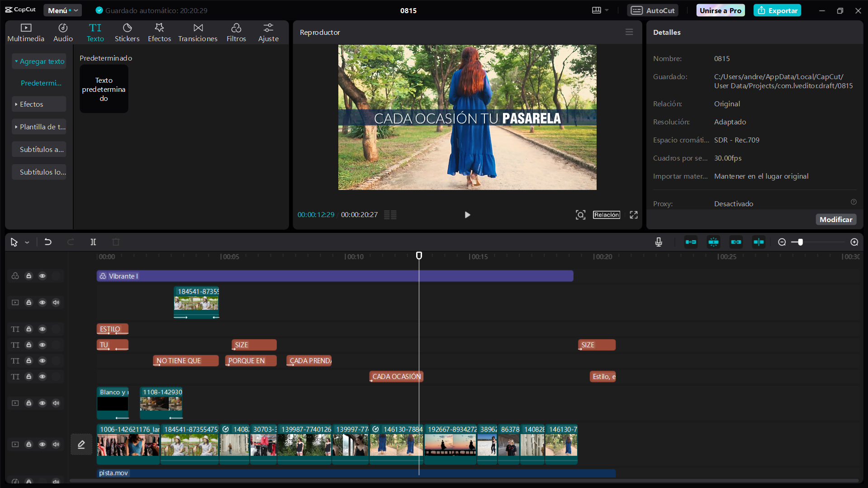Image resolution: width=868 pixels, height=488 pixels.
Task: Click Modificar in Detalles panel
Action: (x=835, y=219)
